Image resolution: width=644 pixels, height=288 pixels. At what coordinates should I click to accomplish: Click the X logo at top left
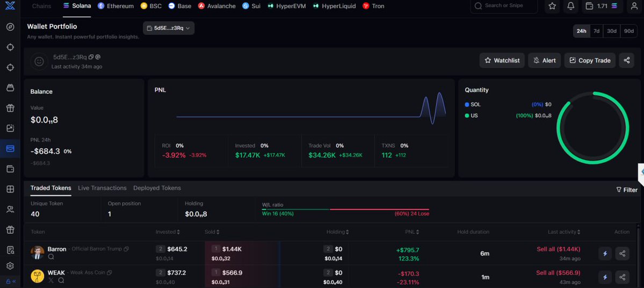pos(10,6)
